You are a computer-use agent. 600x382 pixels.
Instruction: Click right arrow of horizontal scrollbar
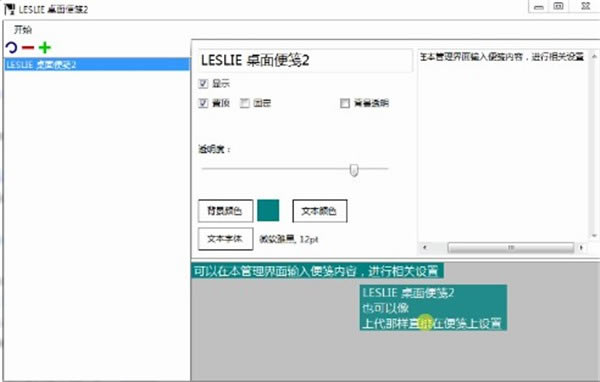[581, 248]
